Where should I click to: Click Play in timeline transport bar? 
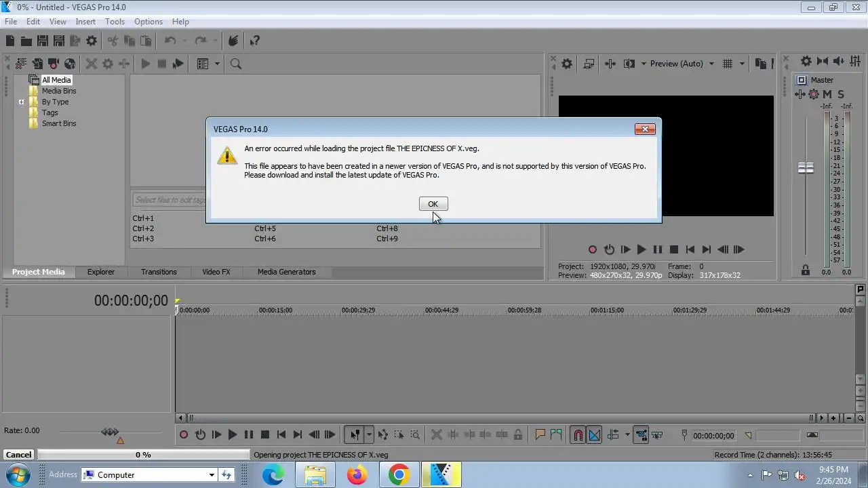pyautogui.click(x=233, y=435)
